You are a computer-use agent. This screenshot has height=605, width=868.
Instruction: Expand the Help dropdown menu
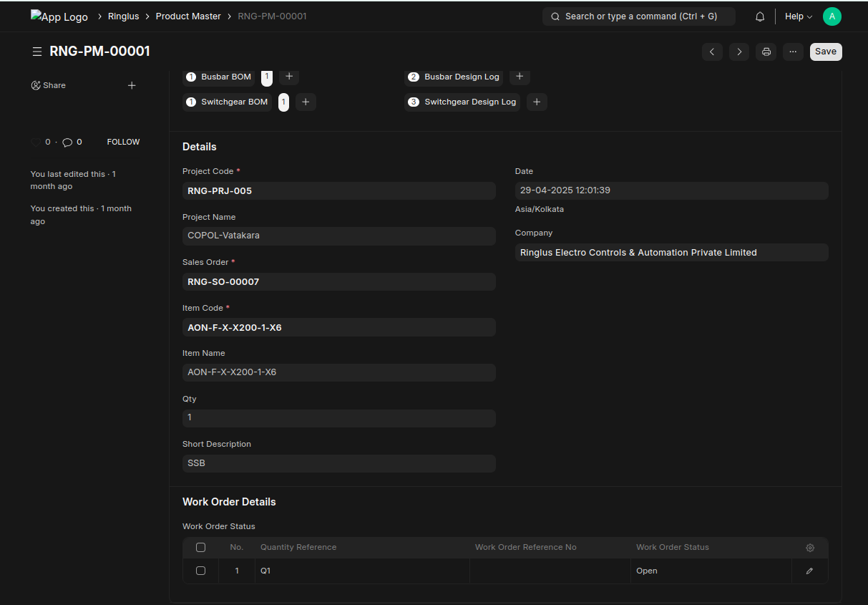[798, 16]
